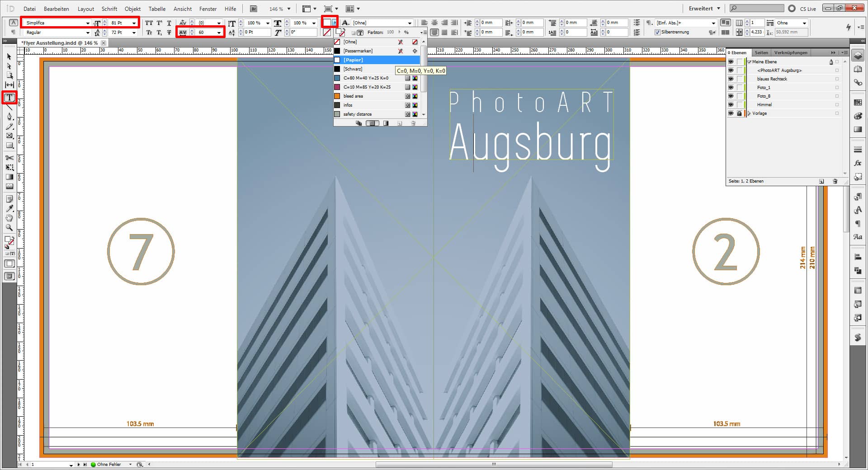The width and height of the screenshot is (868, 470).
Task: Hide the Foto_1 layer
Action: click(x=731, y=87)
